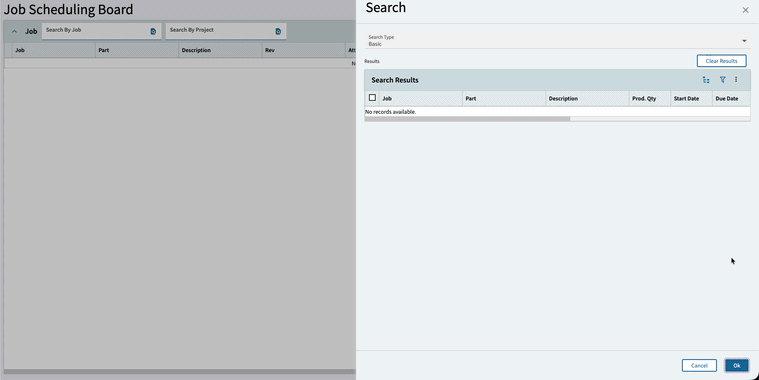Open Search Results overflow menu
759x380 pixels.
(x=736, y=80)
